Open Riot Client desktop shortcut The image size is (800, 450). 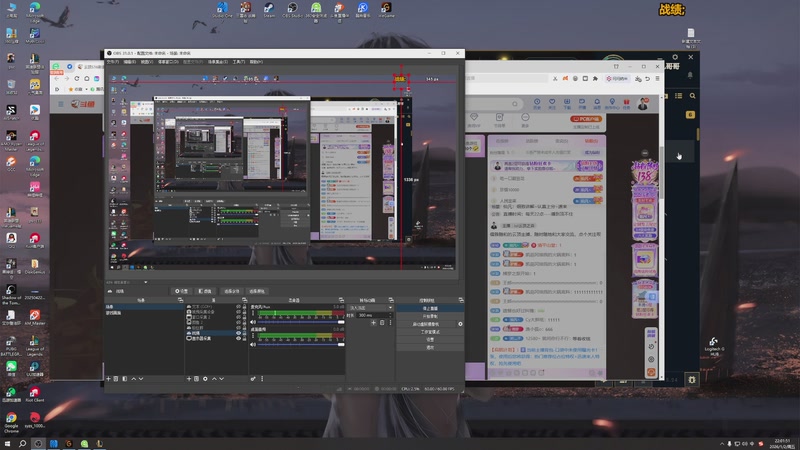[34, 394]
